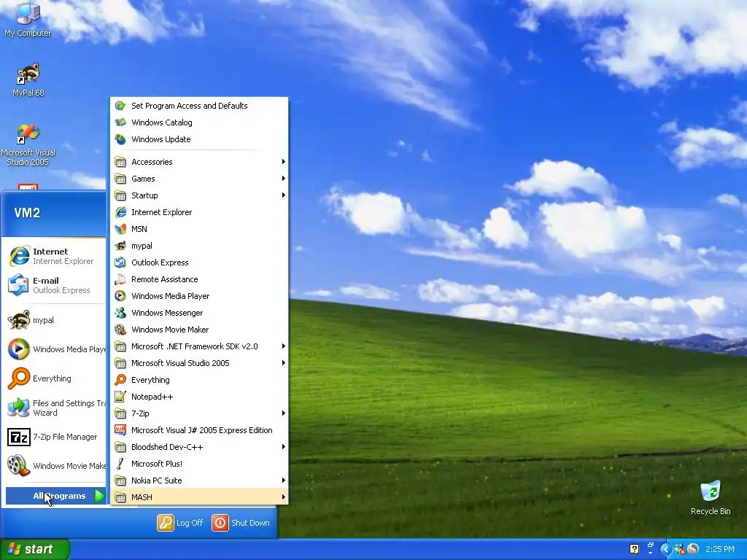This screenshot has width=747, height=560.
Task: Click the All Programs green arrow button
Action: [x=99, y=496]
